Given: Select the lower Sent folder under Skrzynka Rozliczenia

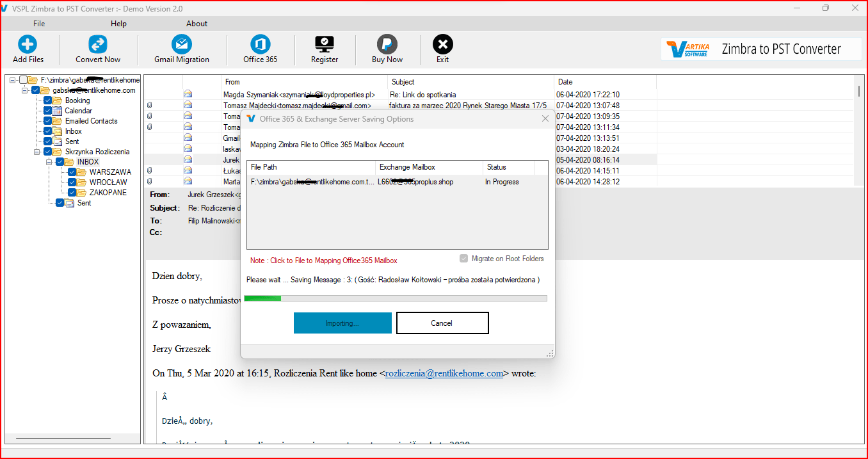Looking at the screenshot, I should pos(84,203).
